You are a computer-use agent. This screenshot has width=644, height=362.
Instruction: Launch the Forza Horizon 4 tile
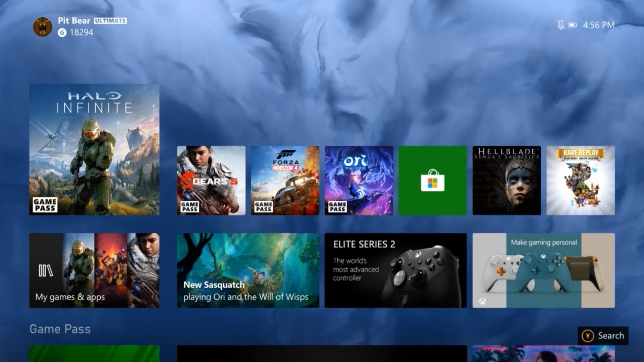pos(285,180)
